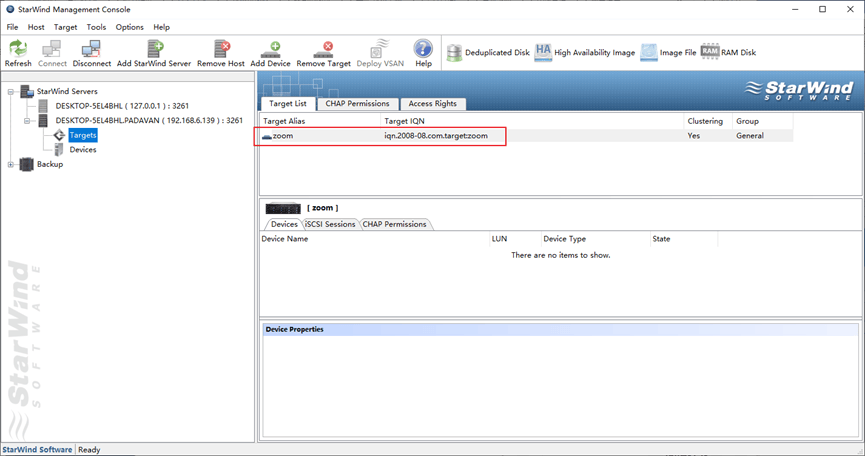Select the RAM Disk device type
Viewport: 865px width, 456px height.
coord(728,52)
